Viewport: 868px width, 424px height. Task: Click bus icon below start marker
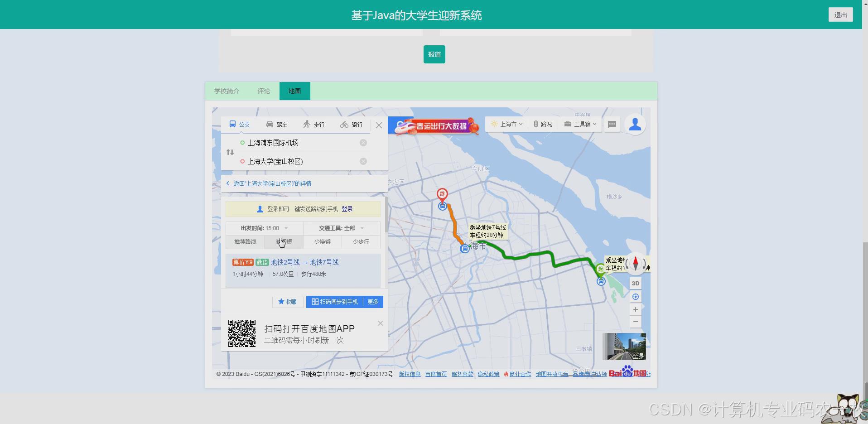click(x=601, y=281)
